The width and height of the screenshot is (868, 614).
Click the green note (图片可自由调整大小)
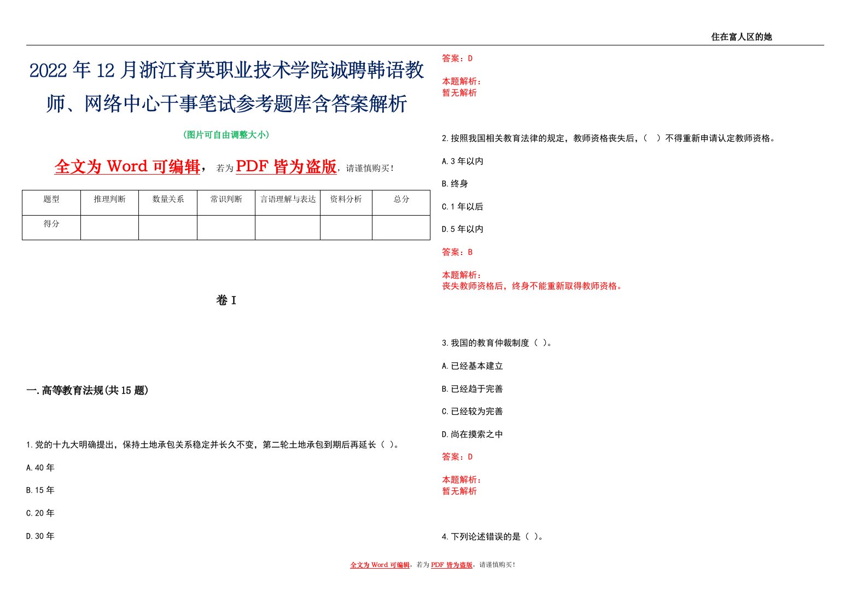pos(226,135)
